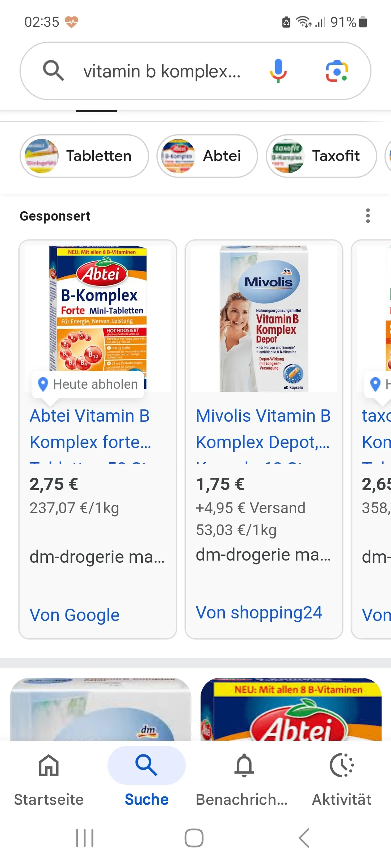391x868 pixels.
Task: Edit the vitamin b komplex search query
Action: coord(162,71)
